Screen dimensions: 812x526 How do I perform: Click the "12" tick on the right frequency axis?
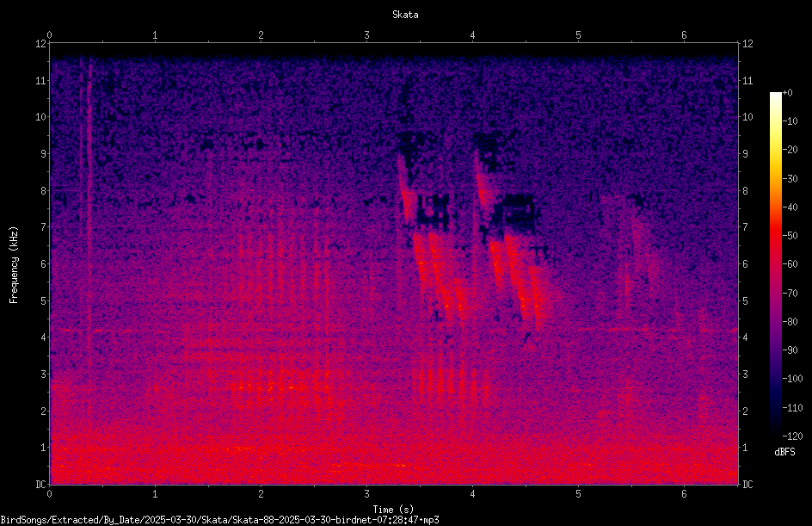(x=747, y=44)
